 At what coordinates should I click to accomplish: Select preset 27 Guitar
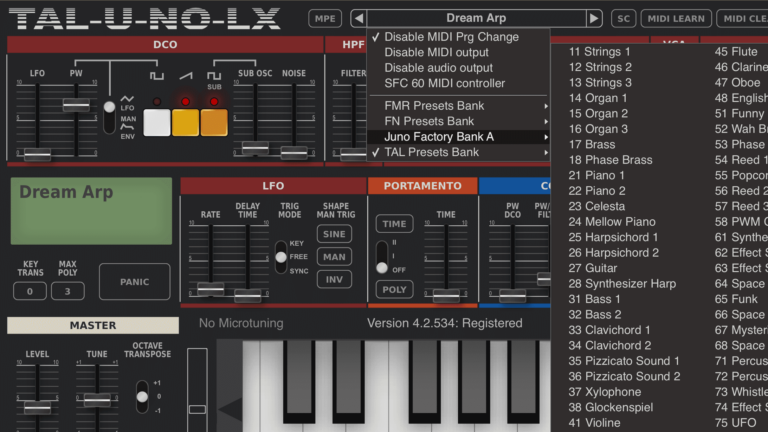coord(593,268)
